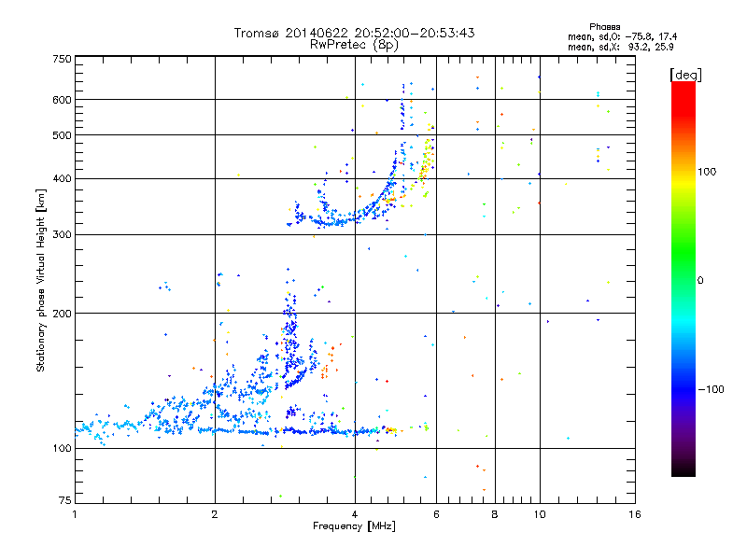Click the "mean, sd,X: 93.2, 25.9" line
The height and width of the screenshot is (560, 747).
click(620, 47)
